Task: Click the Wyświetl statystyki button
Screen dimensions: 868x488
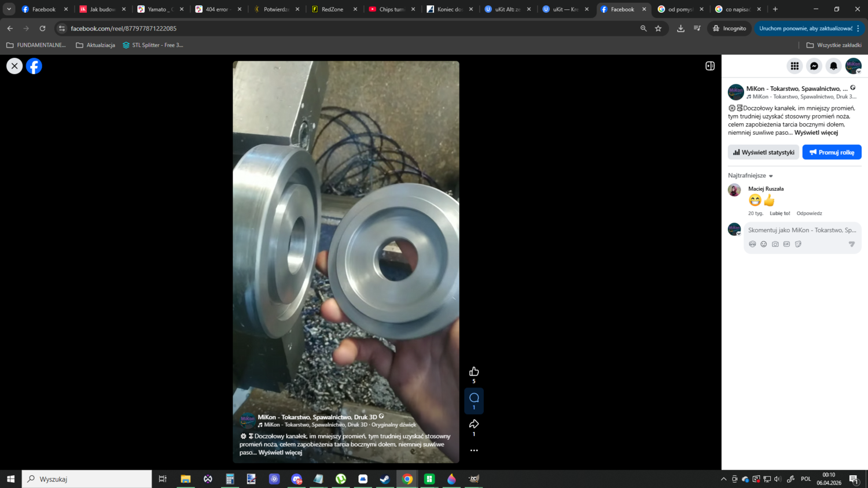Action: click(x=763, y=152)
